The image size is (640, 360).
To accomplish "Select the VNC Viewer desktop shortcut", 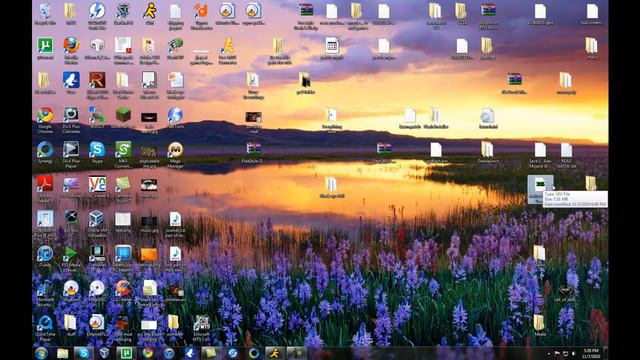I will [97, 187].
